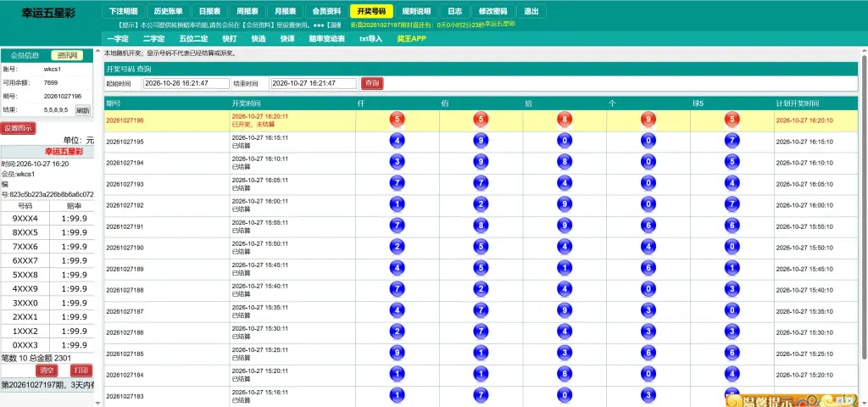Image resolution: width=868 pixels, height=407 pixels.
Task: Select 二字定 bet type
Action: click(154, 39)
